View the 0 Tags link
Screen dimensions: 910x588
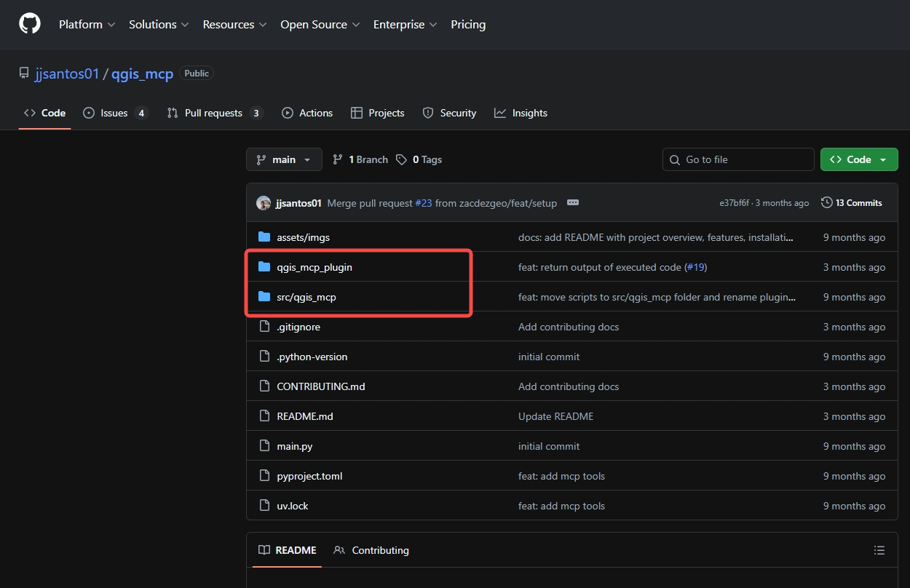[x=419, y=159]
